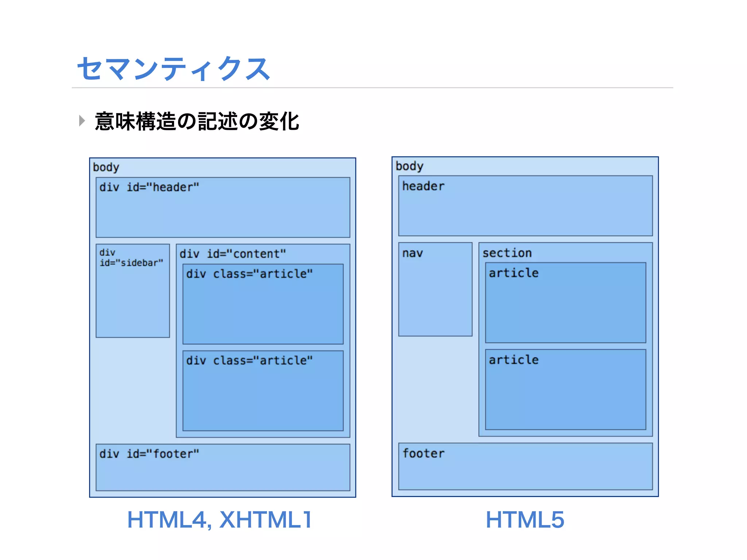Image resolution: width=747 pixels, height=560 pixels.
Task: Click the bullet triangle before 意味構造の記述の変化
Action: [x=82, y=121]
